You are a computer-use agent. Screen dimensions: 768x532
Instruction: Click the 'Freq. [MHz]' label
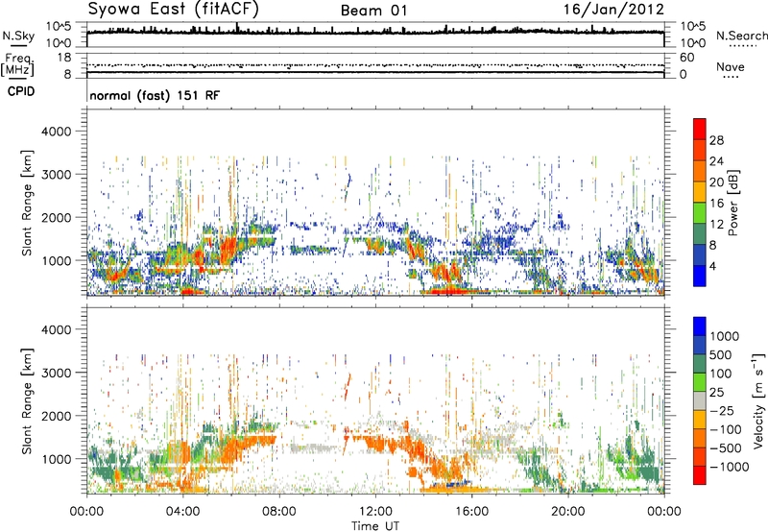click(x=17, y=64)
